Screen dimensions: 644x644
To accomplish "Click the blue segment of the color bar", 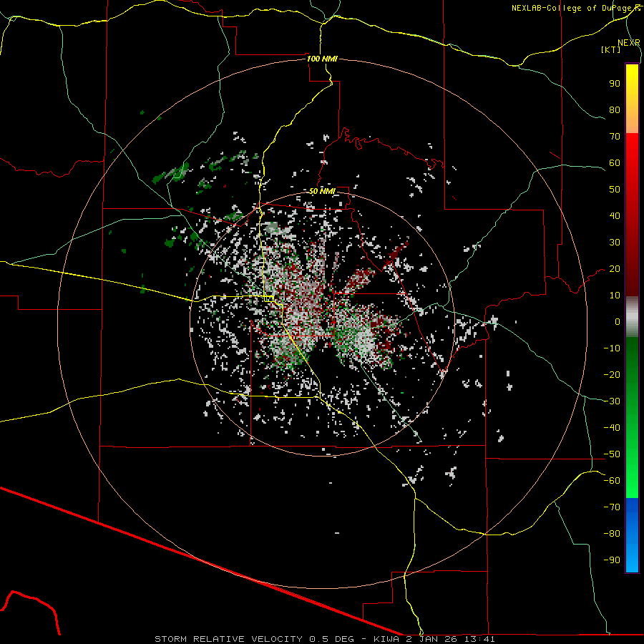I will click(x=632, y=535).
